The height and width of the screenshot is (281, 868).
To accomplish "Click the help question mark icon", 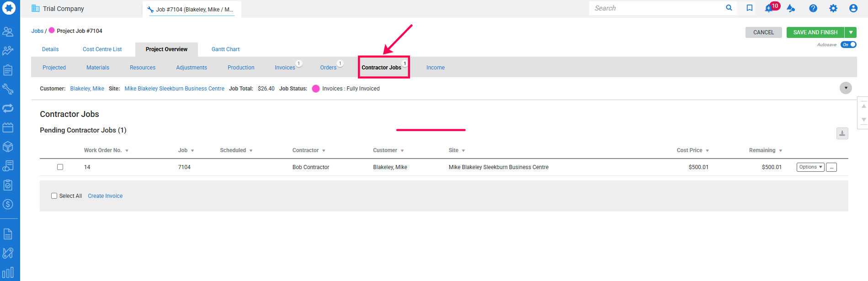I will pos(813,8).
